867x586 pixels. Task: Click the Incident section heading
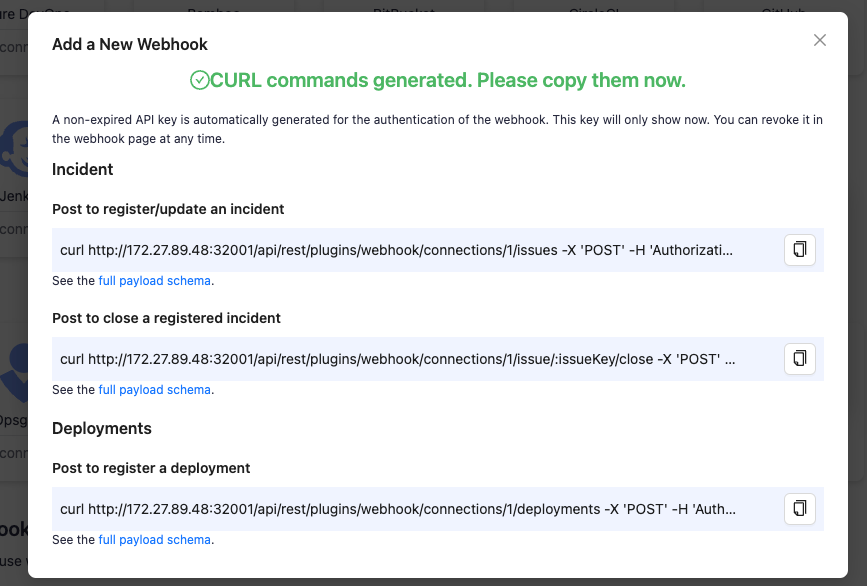pos(83,169)
